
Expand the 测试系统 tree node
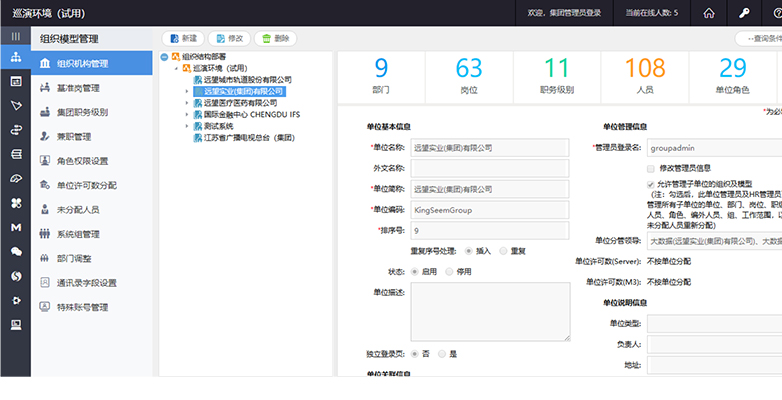click(x=186, y=127)
